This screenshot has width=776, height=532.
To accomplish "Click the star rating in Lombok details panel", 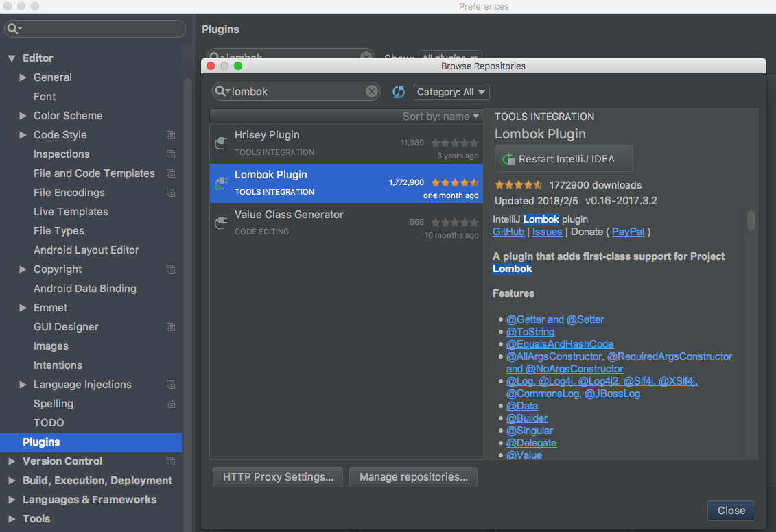I will coord(518,185).
